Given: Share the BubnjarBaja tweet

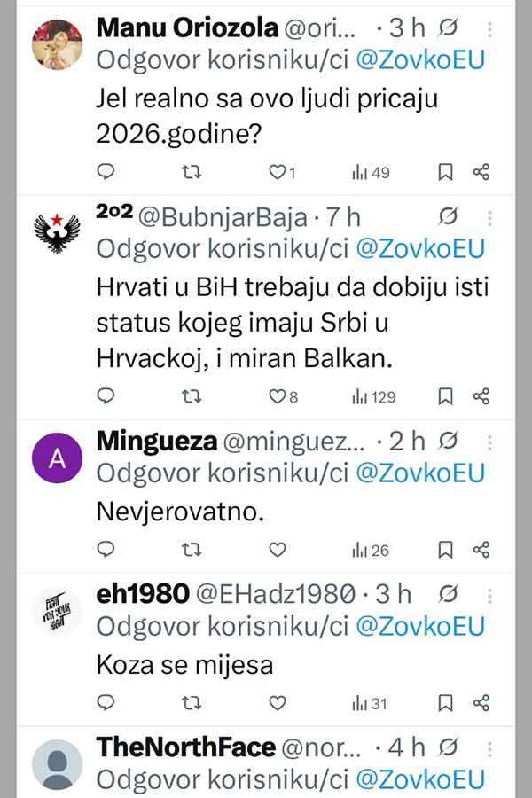Looking at the screenshot, I should coord(481,396).
